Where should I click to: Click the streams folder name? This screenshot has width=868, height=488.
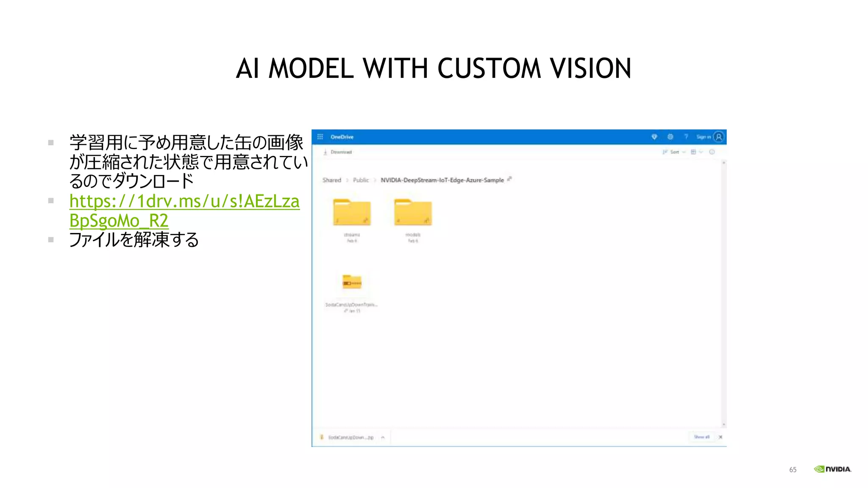[x=352, y=235]
